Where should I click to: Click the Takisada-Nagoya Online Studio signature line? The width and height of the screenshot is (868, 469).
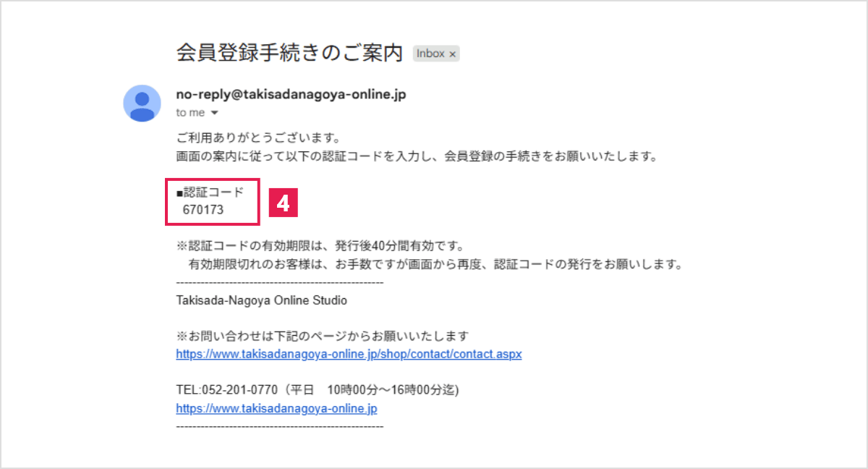pyautogui.click(x=260, y=300)
